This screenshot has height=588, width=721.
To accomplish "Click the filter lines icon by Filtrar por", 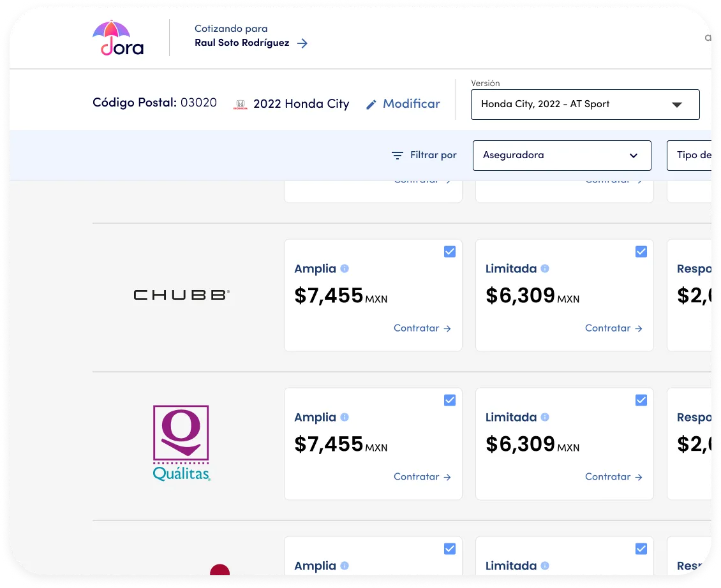I will pos(398,156).
